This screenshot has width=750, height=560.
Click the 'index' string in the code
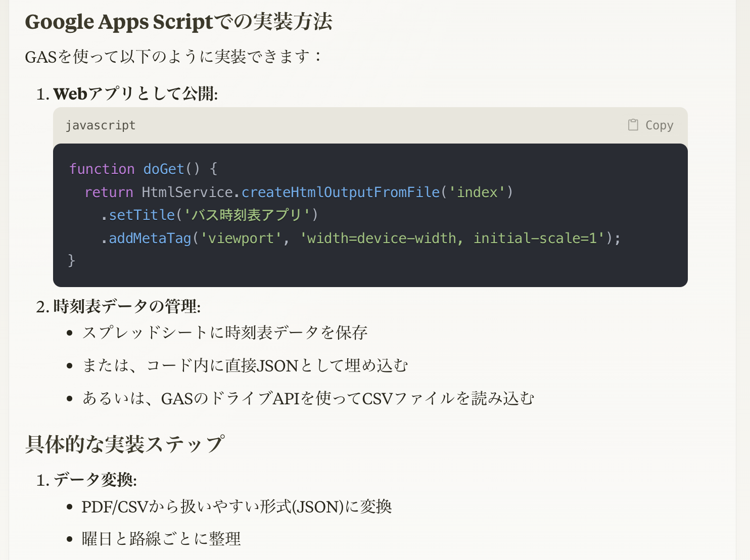point(477,192)
